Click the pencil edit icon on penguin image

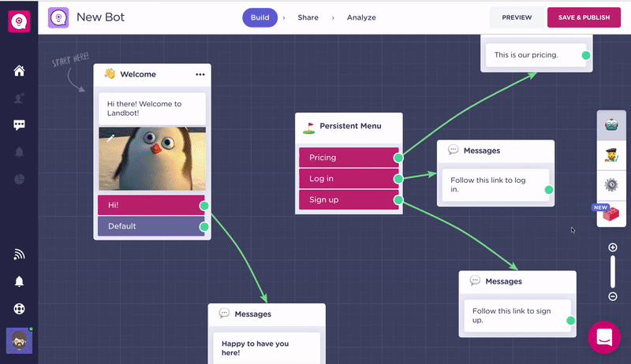pyautogui.click(x=110, y=138)
